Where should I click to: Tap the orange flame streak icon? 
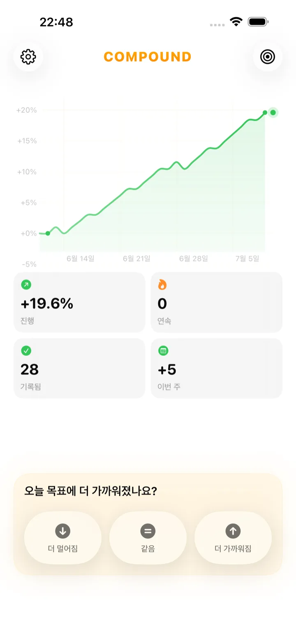pos(162,285)
